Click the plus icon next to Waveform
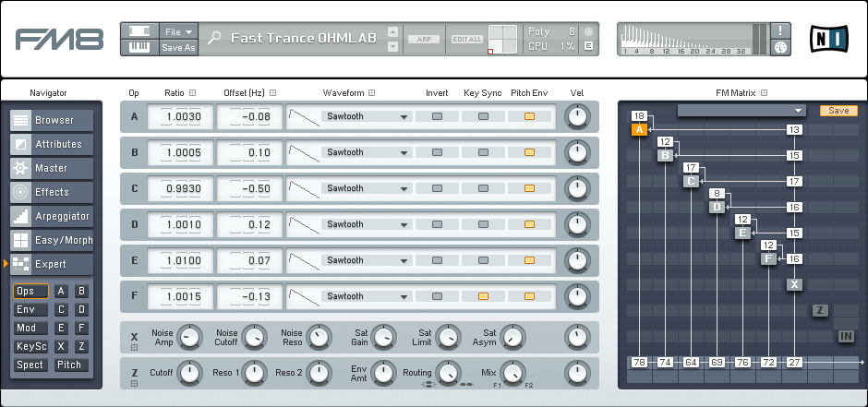868x407 pixels. (372, 93)
